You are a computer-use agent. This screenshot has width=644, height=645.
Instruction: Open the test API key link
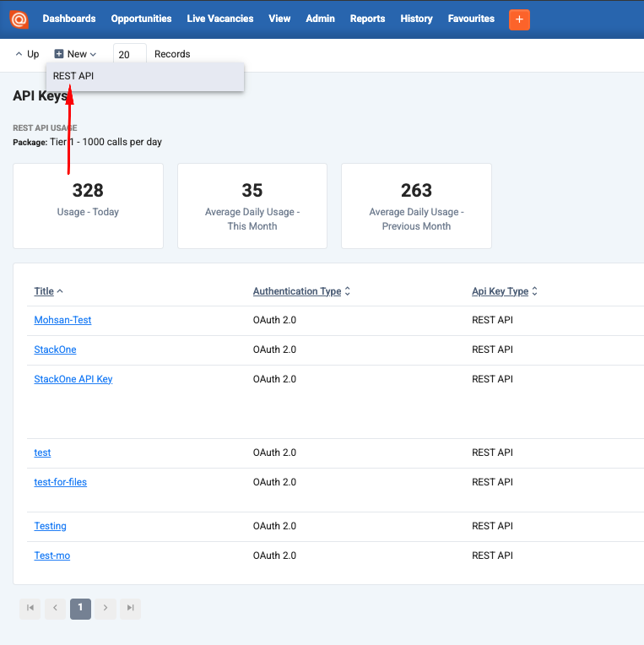tap(42, 453)
